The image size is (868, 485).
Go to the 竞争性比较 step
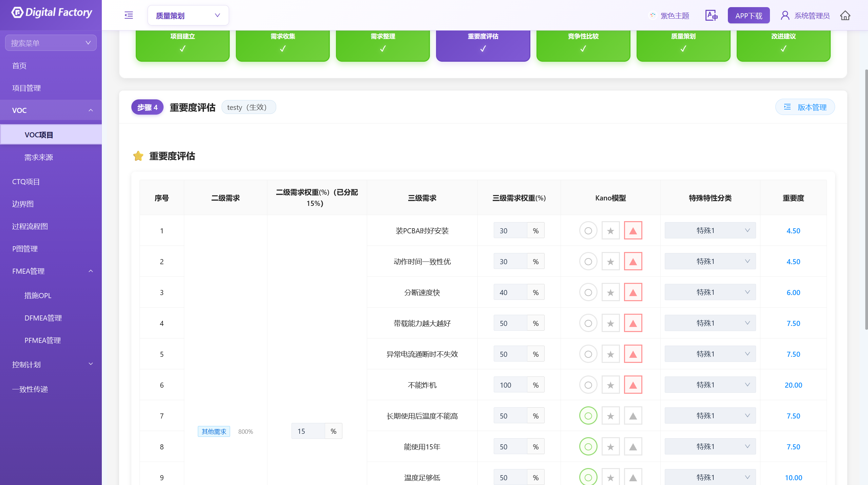click(583, 45)
